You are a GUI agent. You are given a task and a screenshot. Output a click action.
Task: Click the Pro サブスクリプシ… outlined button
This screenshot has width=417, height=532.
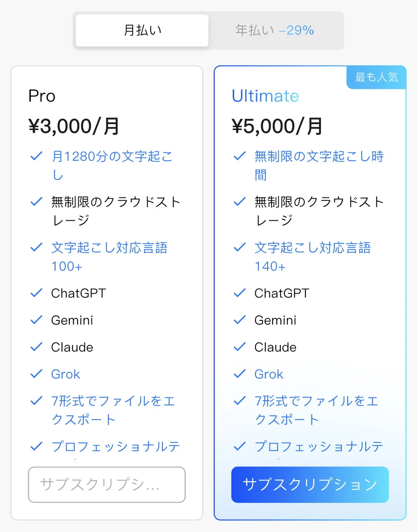(107, 485)
